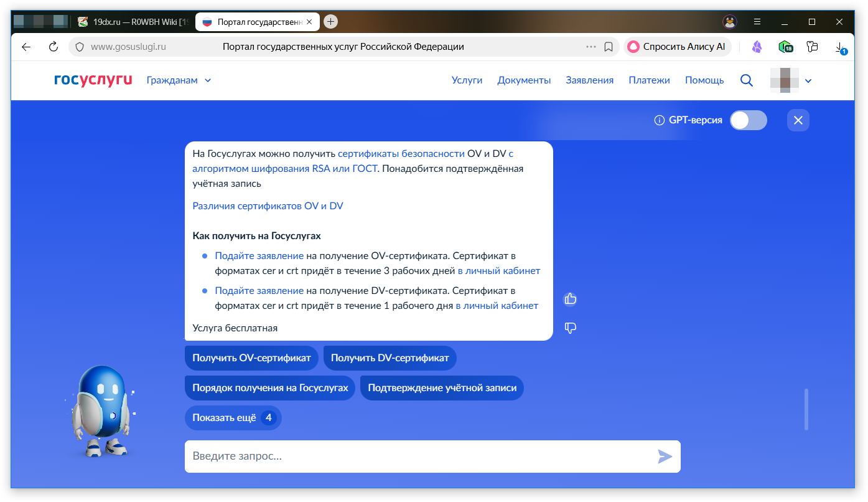The image size is (868, 502).
Task: Click the chat scrollbar on the right
Action: pyautogui.click(x=806, y=409)
